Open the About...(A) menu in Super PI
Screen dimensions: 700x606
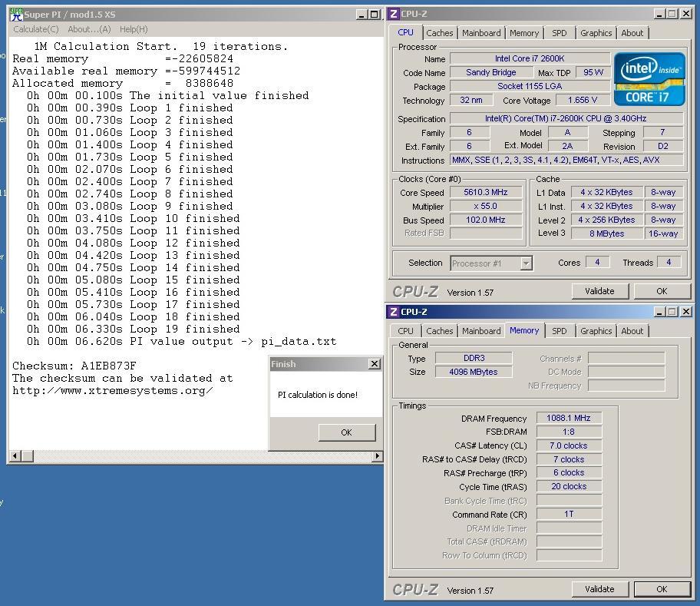(x=89, y=29)
